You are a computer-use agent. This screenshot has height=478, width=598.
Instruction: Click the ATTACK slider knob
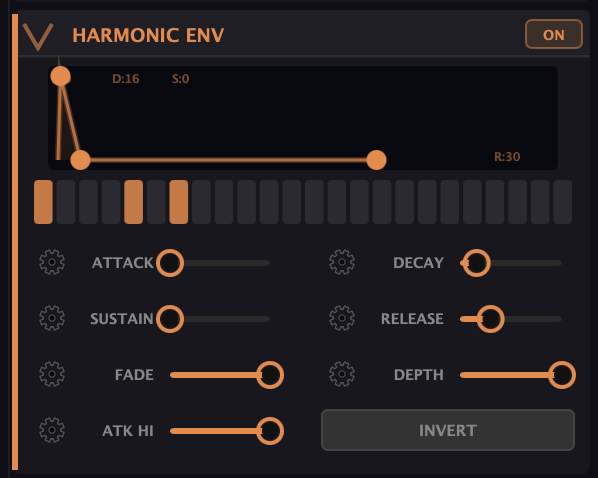click(170, 263)
